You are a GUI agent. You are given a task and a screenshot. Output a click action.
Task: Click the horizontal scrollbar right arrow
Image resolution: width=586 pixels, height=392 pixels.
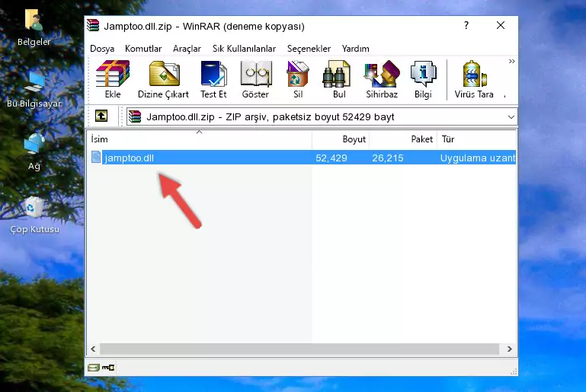point(509,349)
